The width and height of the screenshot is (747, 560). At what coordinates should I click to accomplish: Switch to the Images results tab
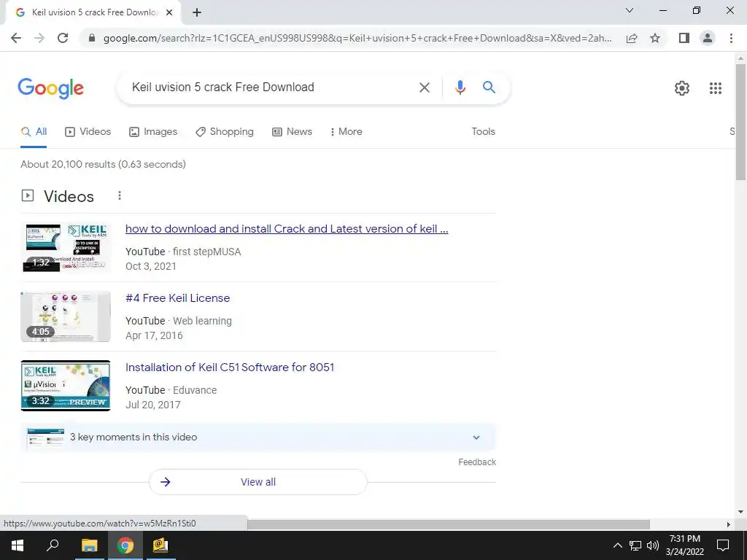point(153,132)
